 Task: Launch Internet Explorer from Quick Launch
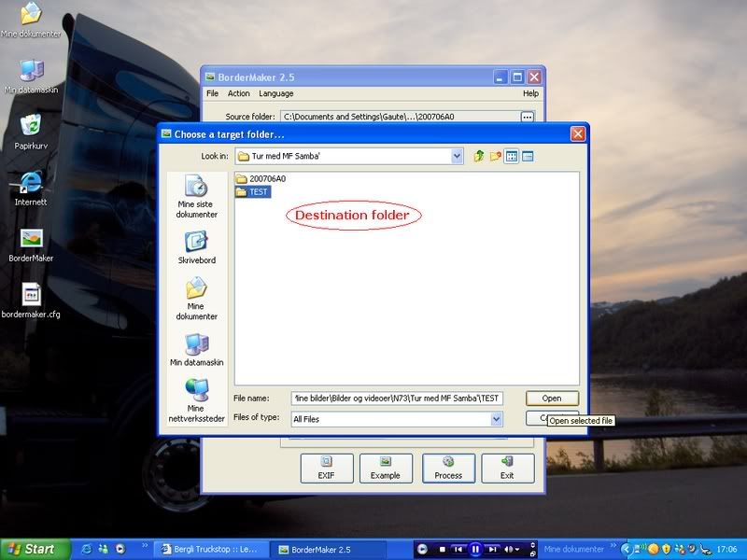click(x=87, y=549)
